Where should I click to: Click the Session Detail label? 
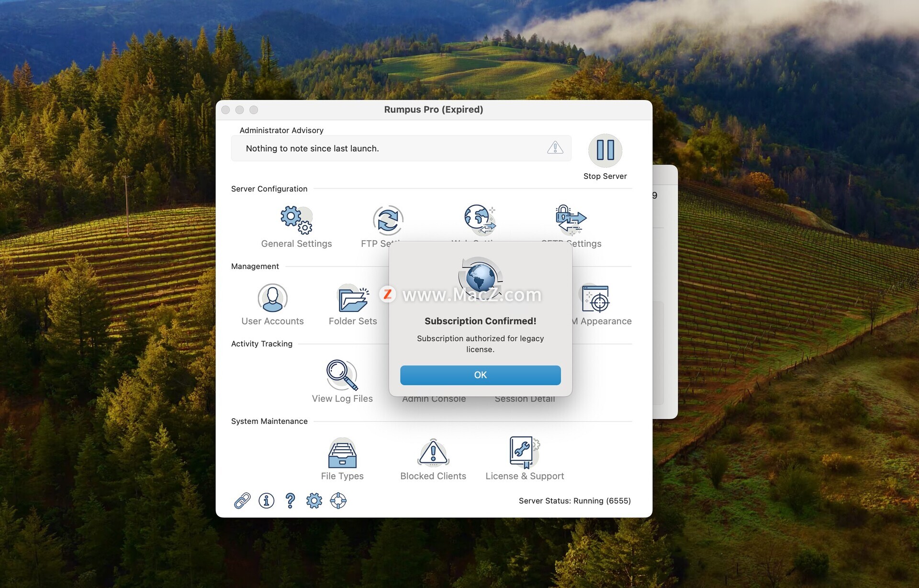(525, 399)
